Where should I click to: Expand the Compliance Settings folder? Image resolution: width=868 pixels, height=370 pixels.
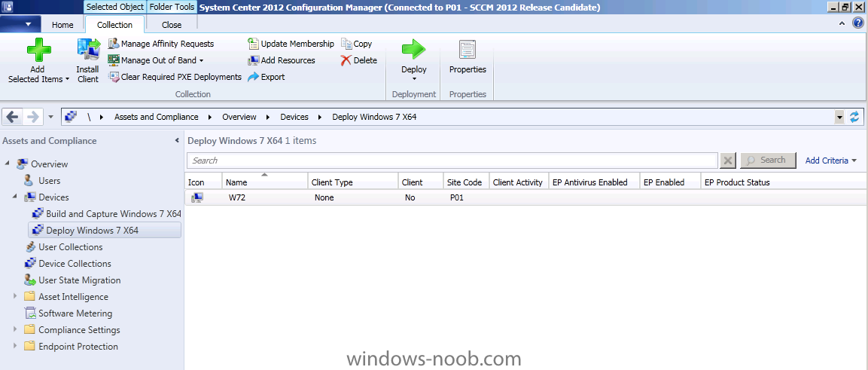[x=15, y=330]
